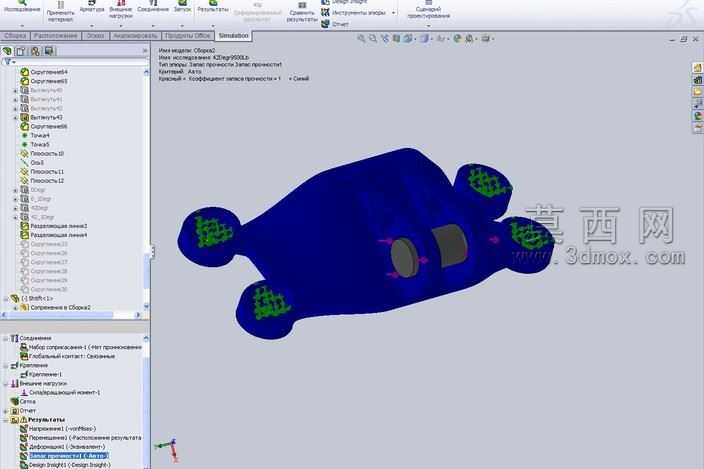The image size is (704, 469).
Task: Open the File Explorer task pane icon
Action: pyautogui.click(x=698, y=92)
